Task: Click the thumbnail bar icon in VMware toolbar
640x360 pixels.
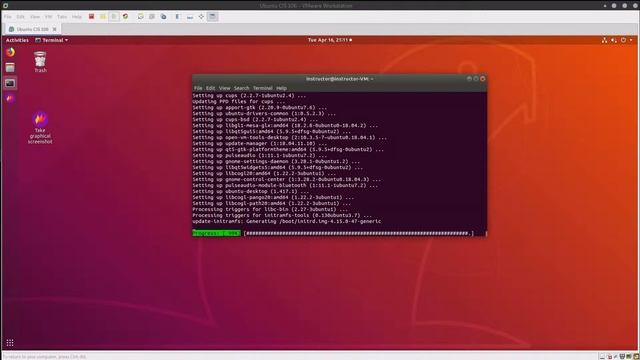Action: [x=190, y=17]
